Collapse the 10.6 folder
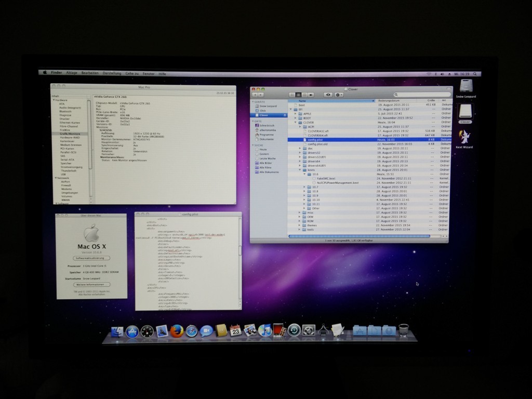The width and height of the screenshot is (532, 399). (x=304, y=174)
